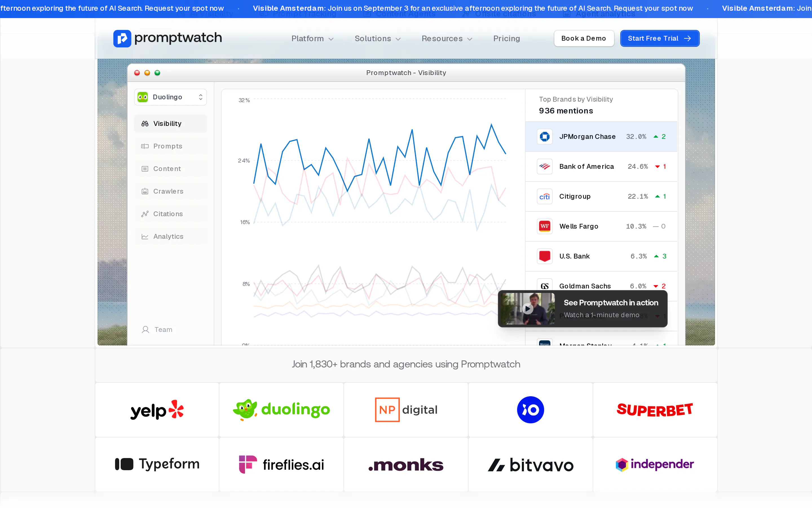Click the bitvavo logo
This screenshot has height=508, width=812.
[531, 465]
